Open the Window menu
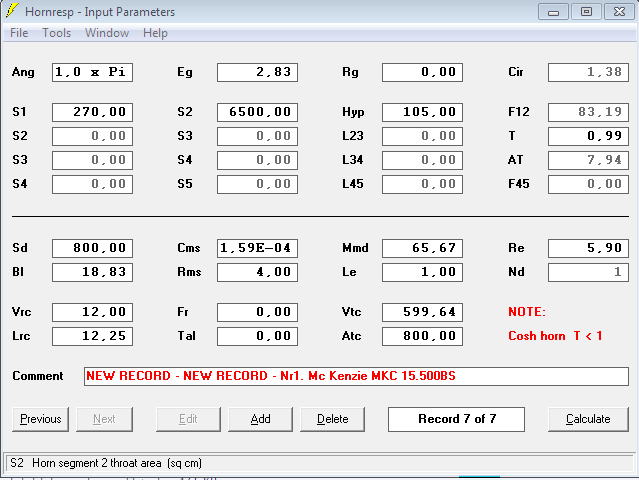 (x=107, y=33)
